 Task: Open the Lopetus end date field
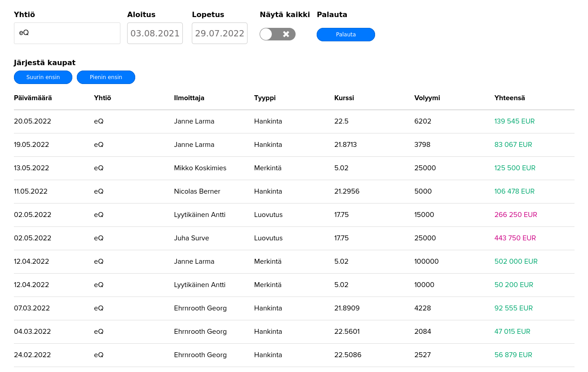(220, 33)
